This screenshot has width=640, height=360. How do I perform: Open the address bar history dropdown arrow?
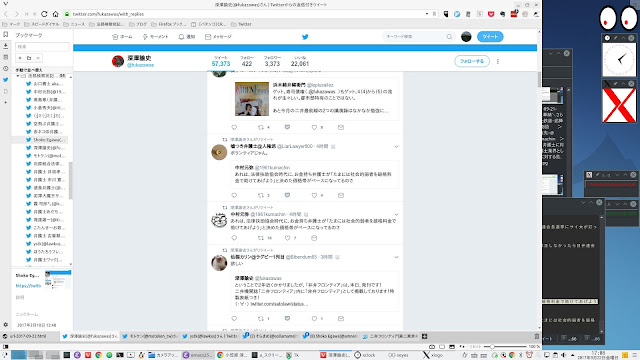427,14
